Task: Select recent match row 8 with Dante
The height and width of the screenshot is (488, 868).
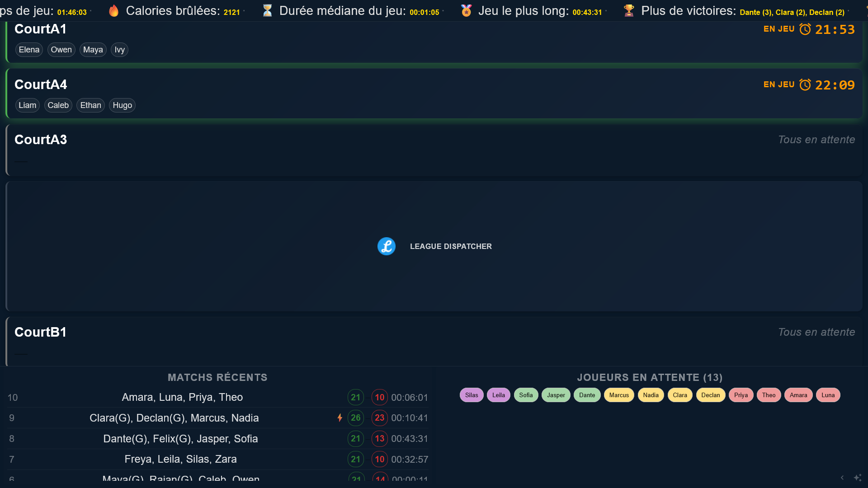Action: click(180, 439)
